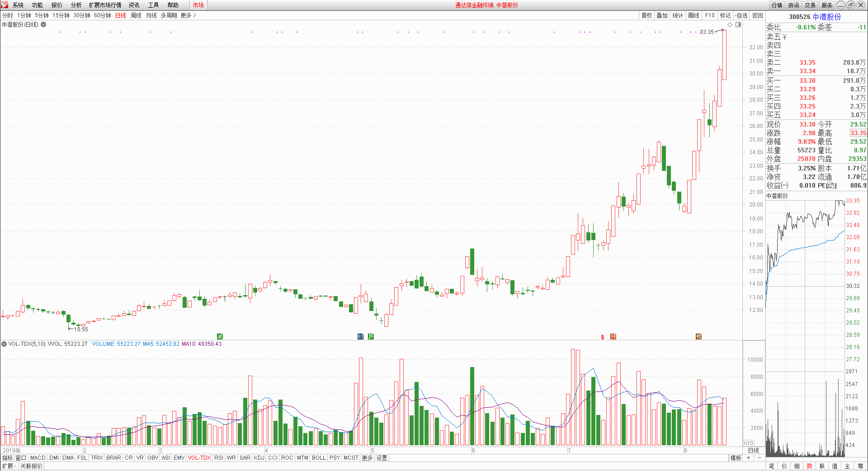This screenshot has height=471, width=868.
Task: Switch to 15分钟 chart period
Action: coord(61,15)
